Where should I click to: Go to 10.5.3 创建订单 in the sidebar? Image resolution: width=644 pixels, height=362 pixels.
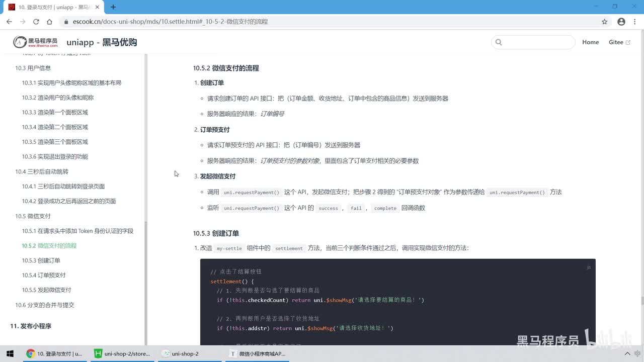click(41, 260)
